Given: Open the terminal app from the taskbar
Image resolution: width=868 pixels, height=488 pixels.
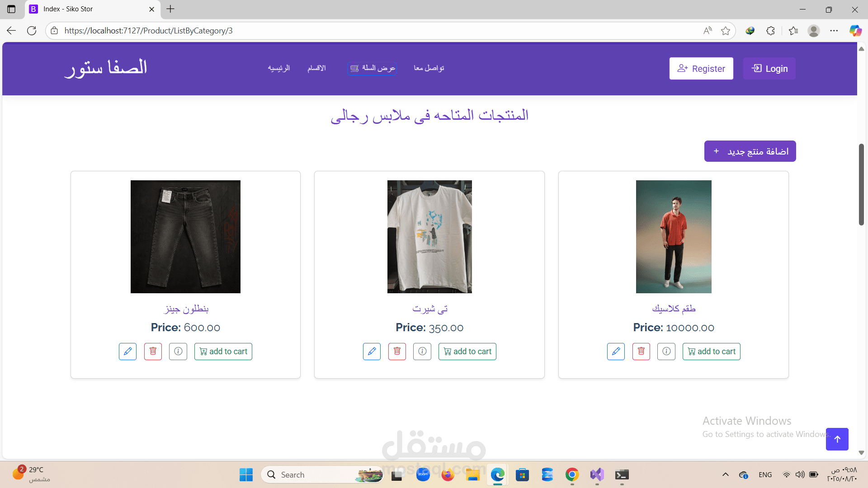Looking at the screenshot, I should tap(622, 475).
